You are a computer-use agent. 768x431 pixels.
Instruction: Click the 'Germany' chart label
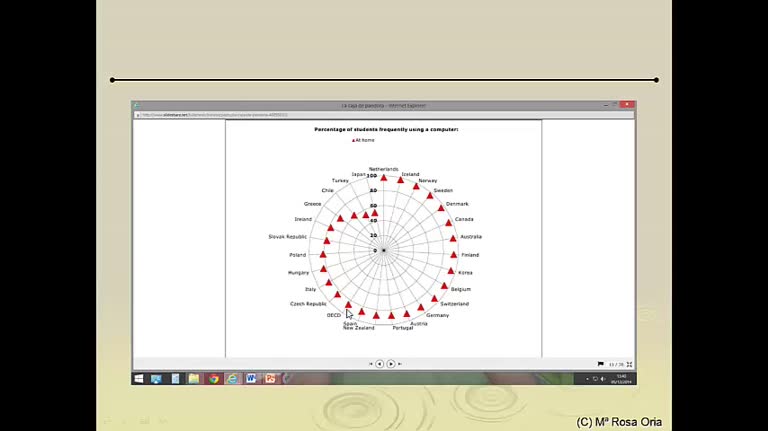pyautogui.click(x=437, y=315)
